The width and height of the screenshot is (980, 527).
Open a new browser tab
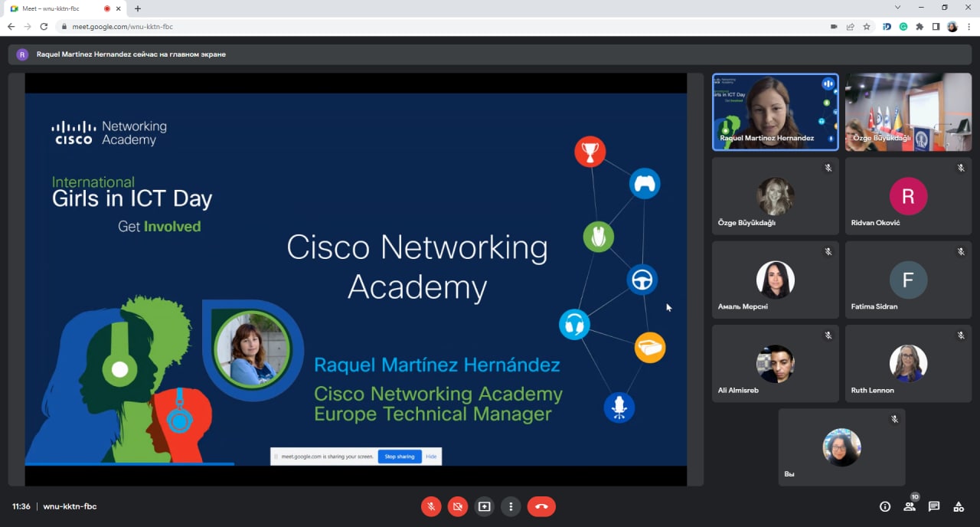(138, 8)
